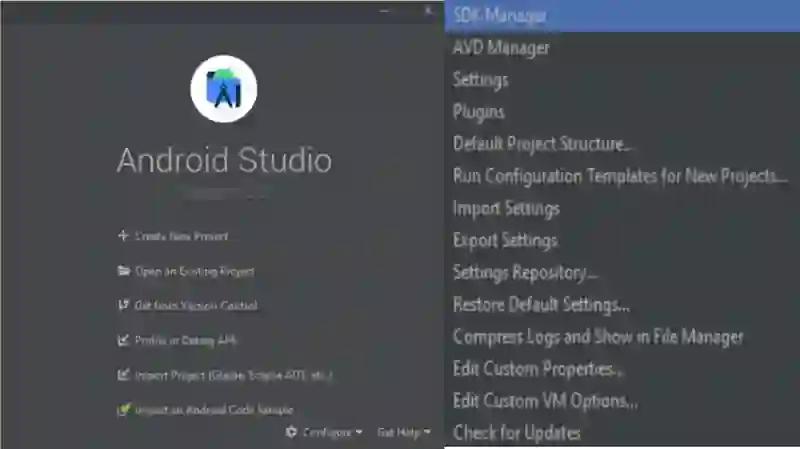Click the Configure gear icon
This screenshot has height=449, width=800.
(x=291, y=432)
